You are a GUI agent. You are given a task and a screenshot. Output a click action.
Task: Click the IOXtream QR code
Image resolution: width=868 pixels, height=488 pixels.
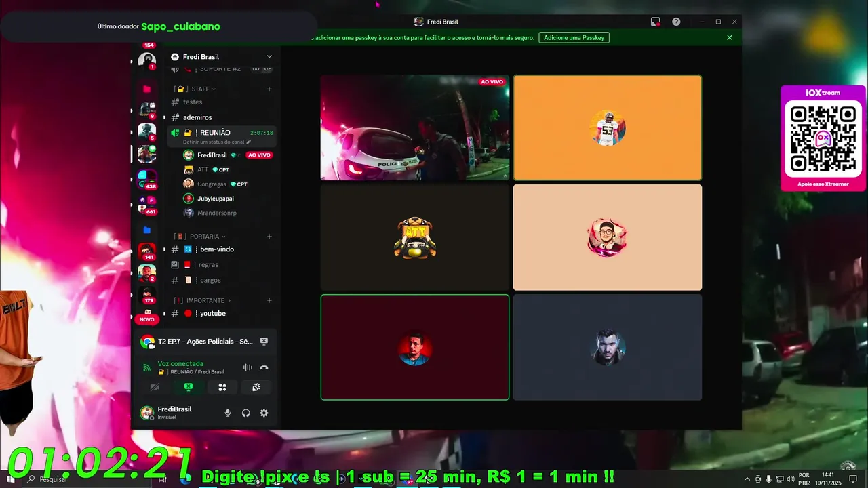(x=823, y=139)
